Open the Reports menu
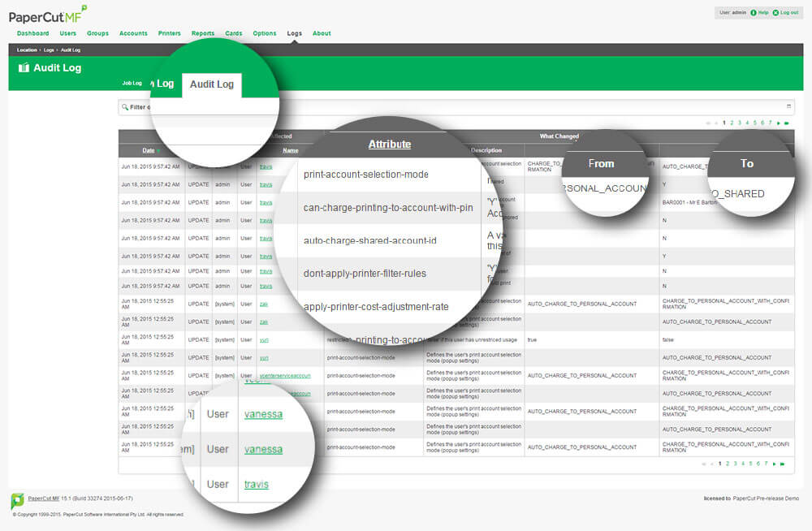 click(x=203, y=33)
